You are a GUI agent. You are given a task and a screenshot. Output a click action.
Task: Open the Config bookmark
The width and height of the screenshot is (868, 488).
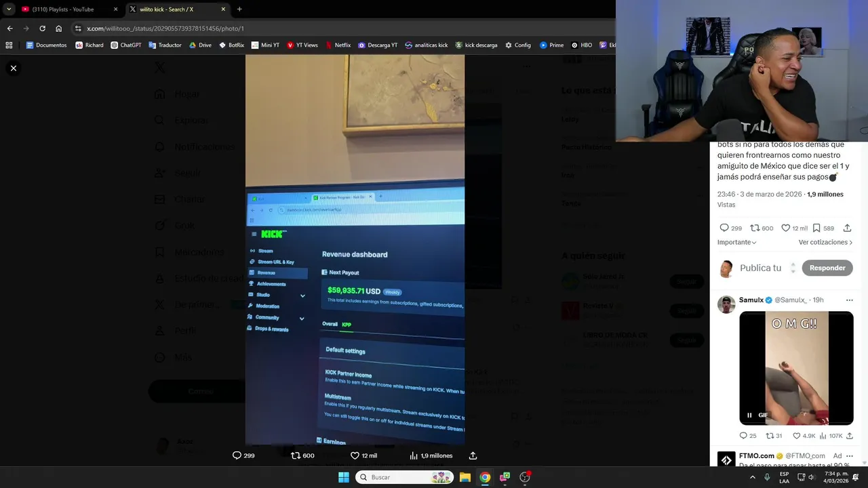pos(518,45)
